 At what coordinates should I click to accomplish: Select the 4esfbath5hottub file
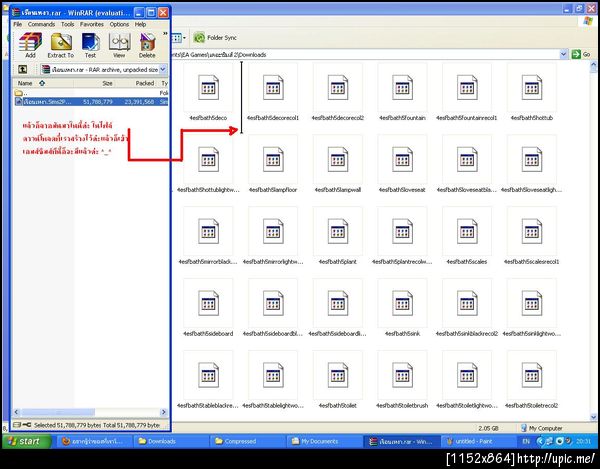click(x=532, y=92)
